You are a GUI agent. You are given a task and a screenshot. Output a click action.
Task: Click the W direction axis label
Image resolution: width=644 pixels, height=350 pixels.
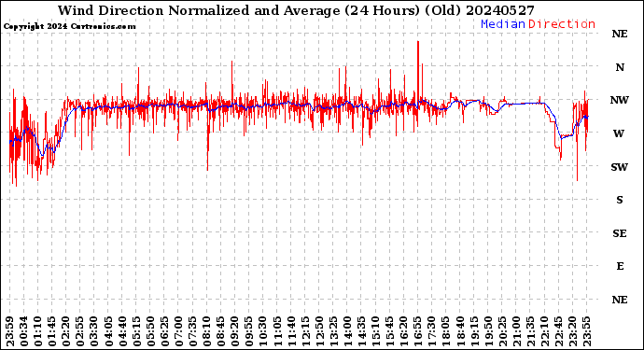point(619,133)
